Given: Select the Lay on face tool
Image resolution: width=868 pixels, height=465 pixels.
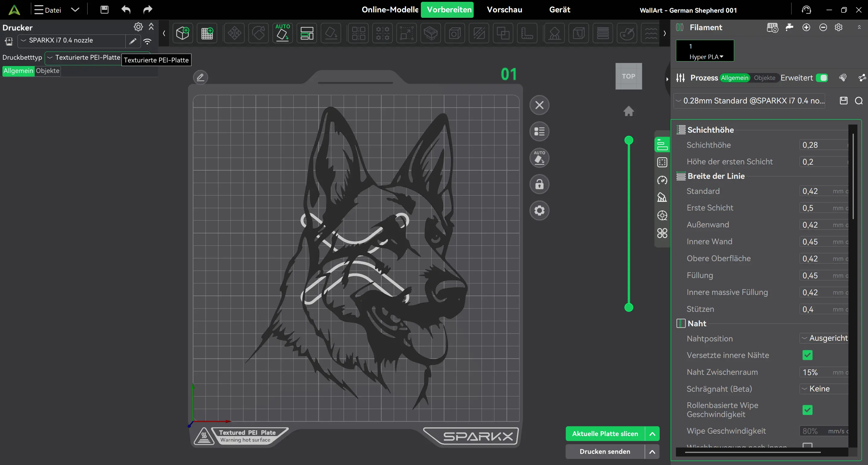Looking at the screenshot, I should coord(331,33).
